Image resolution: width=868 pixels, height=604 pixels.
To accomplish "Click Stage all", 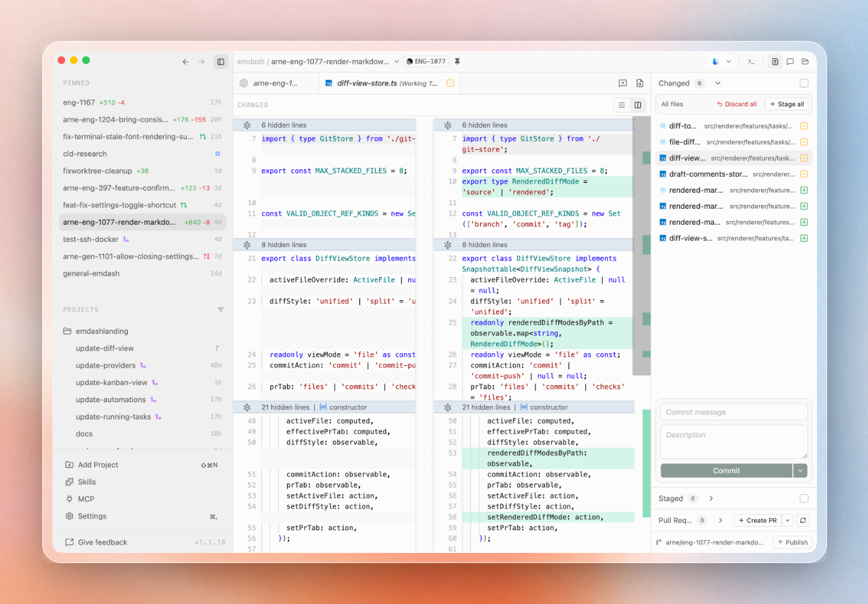I will (787, 104).
